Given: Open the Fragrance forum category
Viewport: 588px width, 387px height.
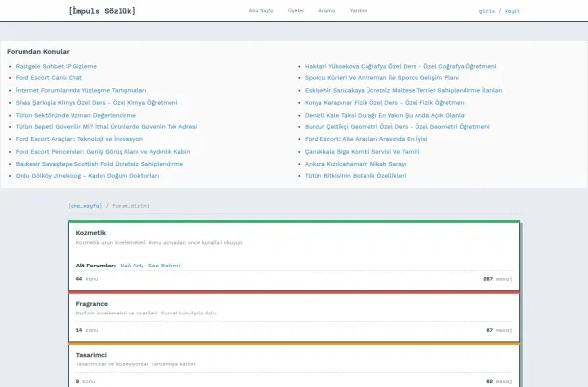Looking at the screenshot, I should coord(91,304).
